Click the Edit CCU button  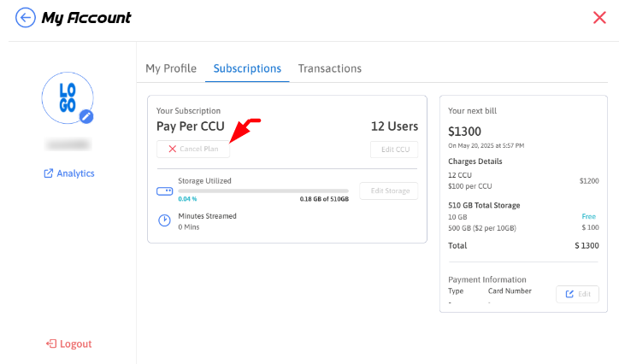394,150
